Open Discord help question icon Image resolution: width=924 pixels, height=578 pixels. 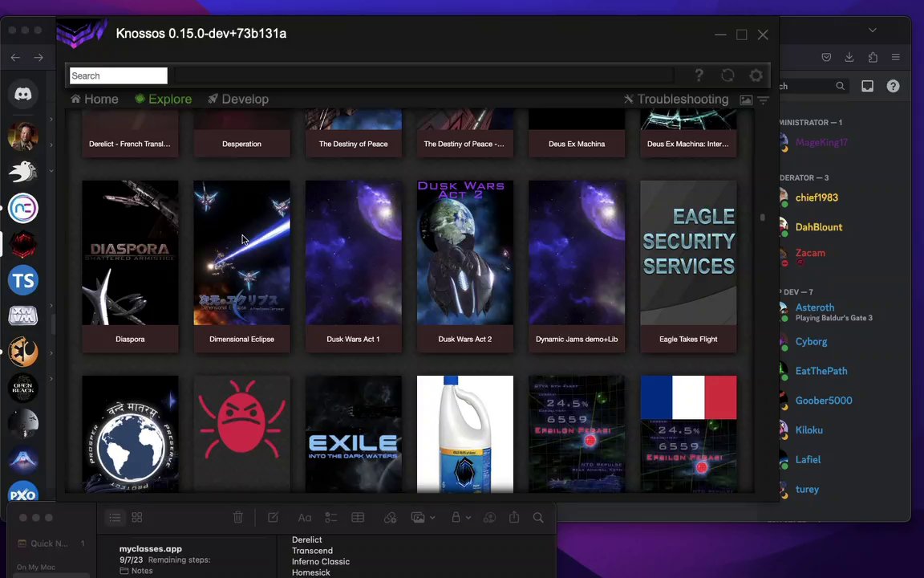[x=894, y=86]
